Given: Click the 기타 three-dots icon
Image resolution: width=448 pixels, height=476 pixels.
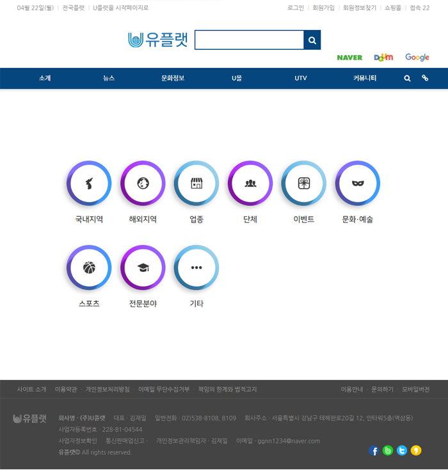Looking at the screenshot, I should [196, 268].
